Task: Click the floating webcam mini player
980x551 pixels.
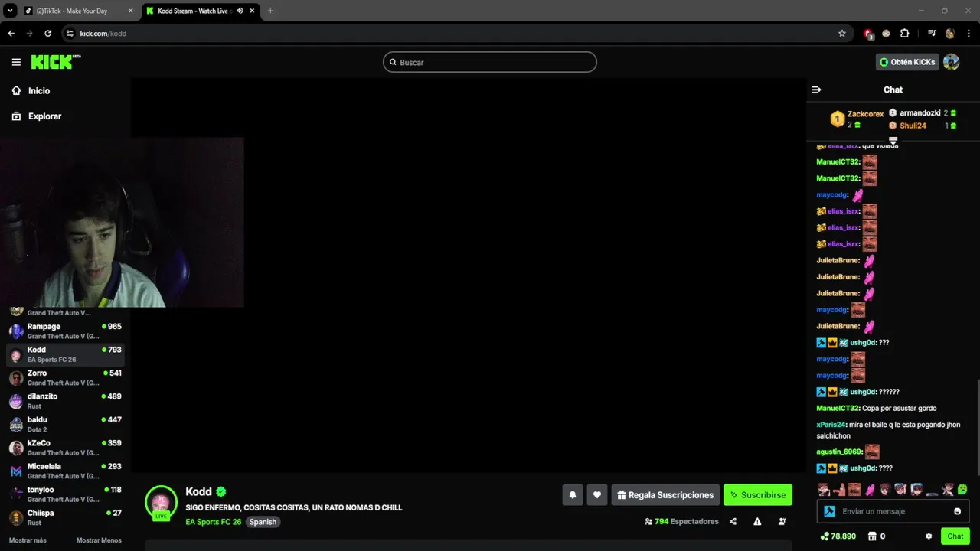Action: pyautogui.click(x=122, y=223)
